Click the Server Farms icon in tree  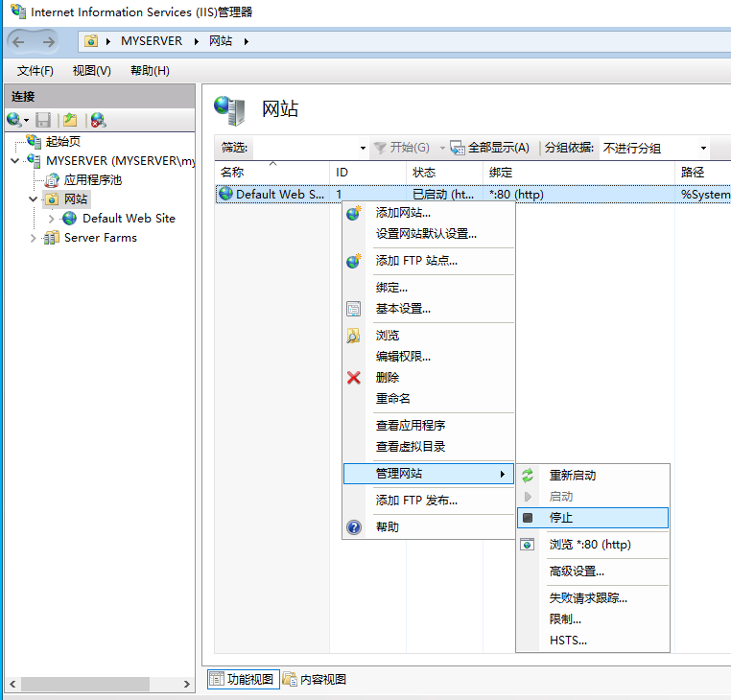(52, 238)
